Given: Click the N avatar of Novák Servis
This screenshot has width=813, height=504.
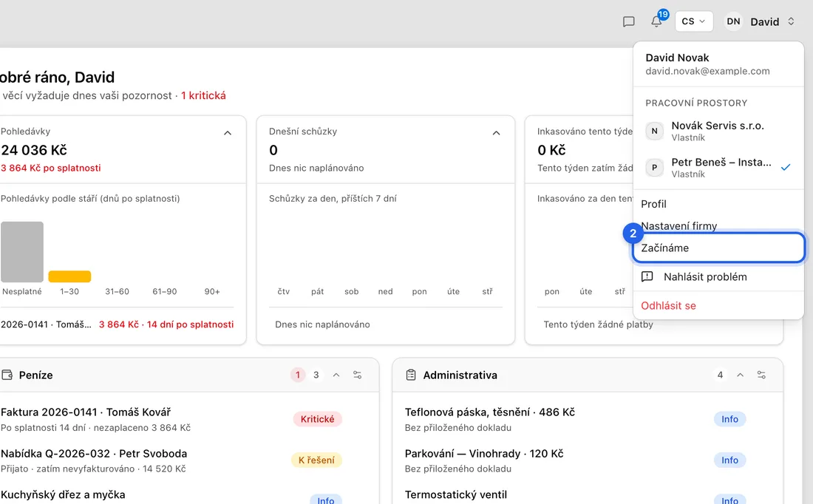Looking at the screenshot, I should (654, 132).
